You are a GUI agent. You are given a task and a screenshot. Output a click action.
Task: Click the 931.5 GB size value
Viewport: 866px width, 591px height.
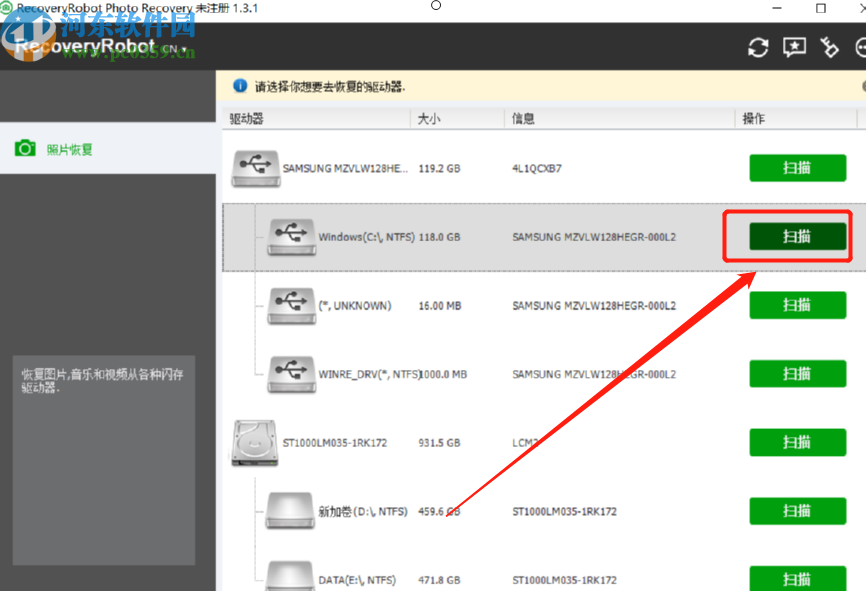[439, 443]
